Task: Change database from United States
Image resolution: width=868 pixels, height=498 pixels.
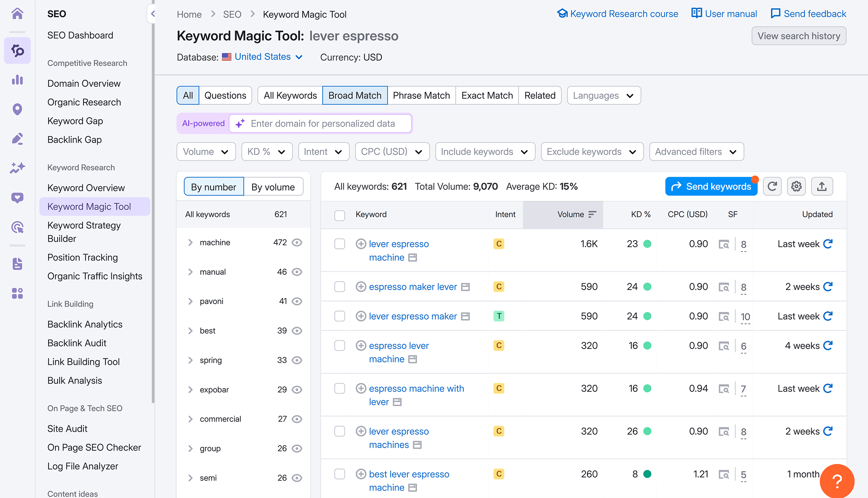Action: click(262, 57)
